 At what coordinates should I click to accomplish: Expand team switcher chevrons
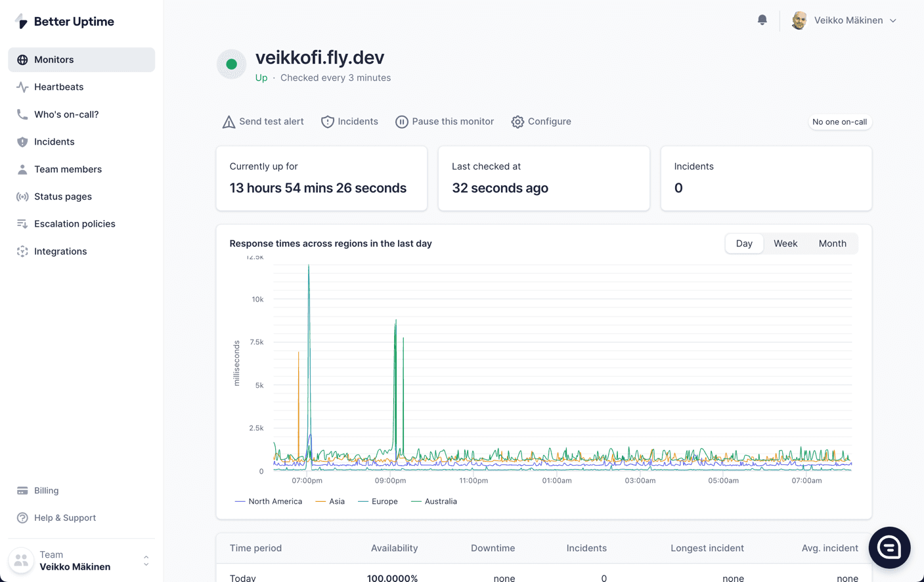click(x=146, y=561)
